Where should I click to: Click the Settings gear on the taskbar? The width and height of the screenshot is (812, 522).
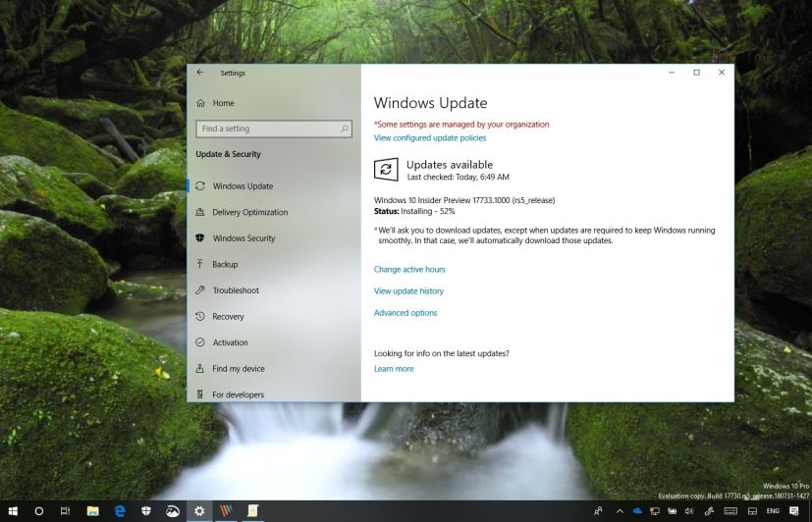click(199, 511)
